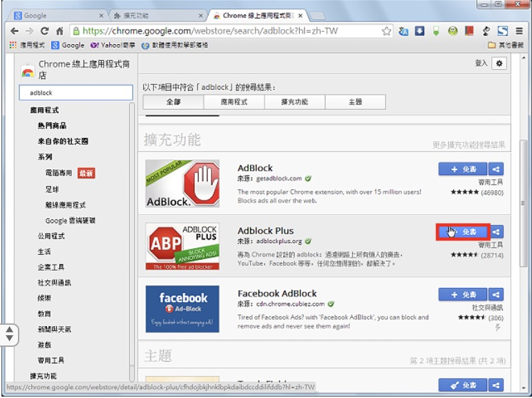Bookmark this page with the star icon
This screenshot has height=398, width=532.
(x=386, y=31)
